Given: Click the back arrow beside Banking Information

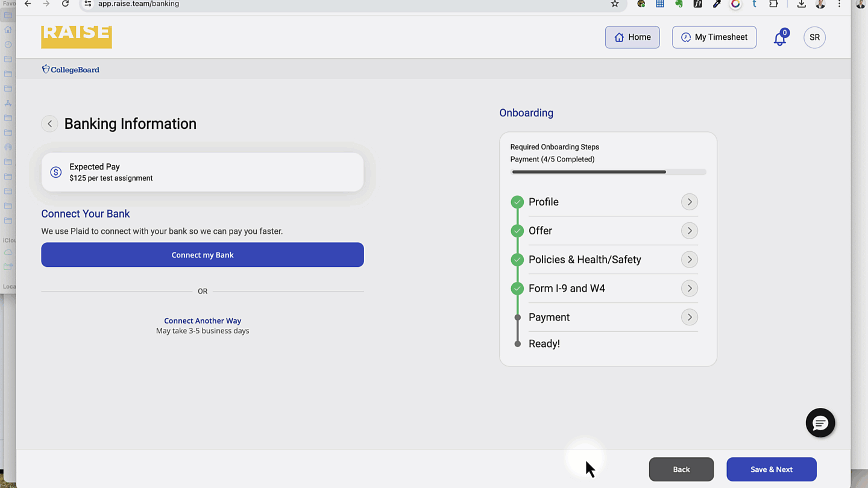Looking at the screenshot, I should [49, 124].
